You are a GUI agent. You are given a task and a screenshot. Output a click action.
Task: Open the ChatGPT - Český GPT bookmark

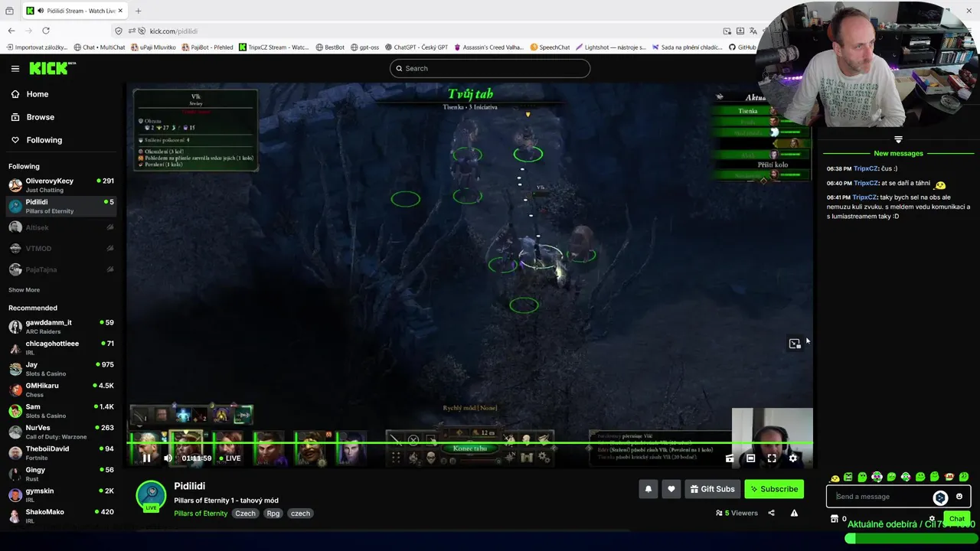point(418,47)
